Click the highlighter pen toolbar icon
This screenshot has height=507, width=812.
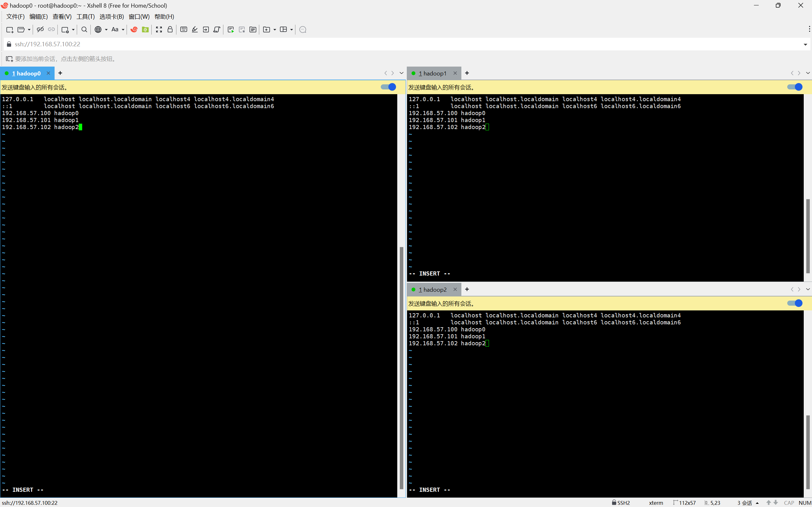click(x=195, y=30)
